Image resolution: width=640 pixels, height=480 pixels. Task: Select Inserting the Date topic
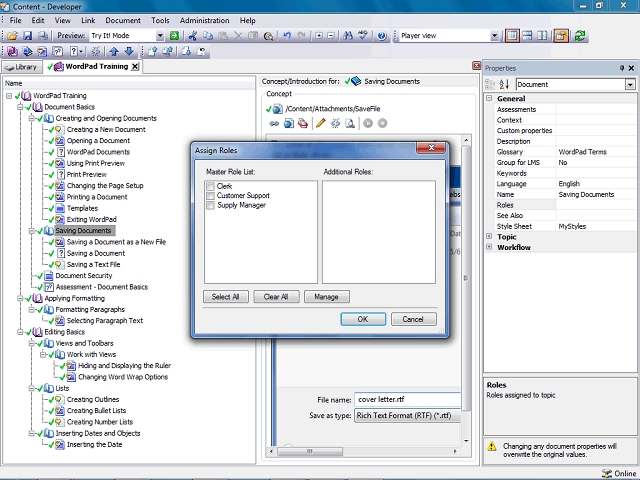click(94, 444)
